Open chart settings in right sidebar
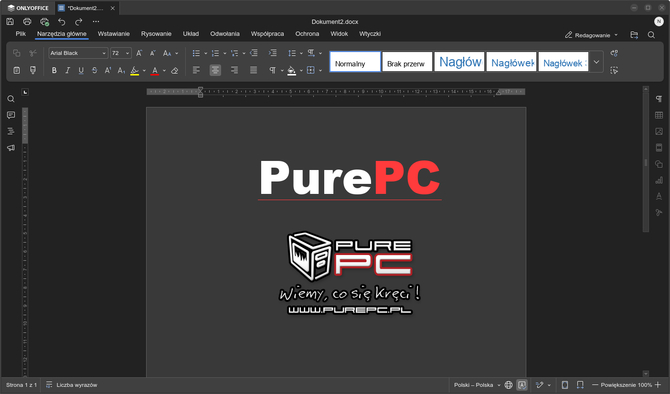Viewport: 670px width, 394px height. 659,180
